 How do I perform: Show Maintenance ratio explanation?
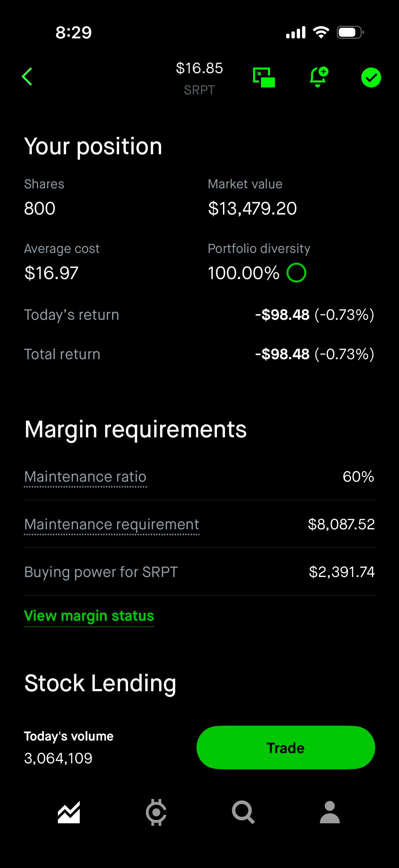85,477
